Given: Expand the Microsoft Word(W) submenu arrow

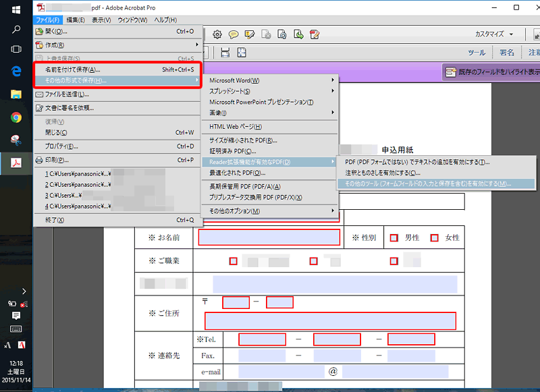Looking at the screenshot, I should tap(333, 80).
